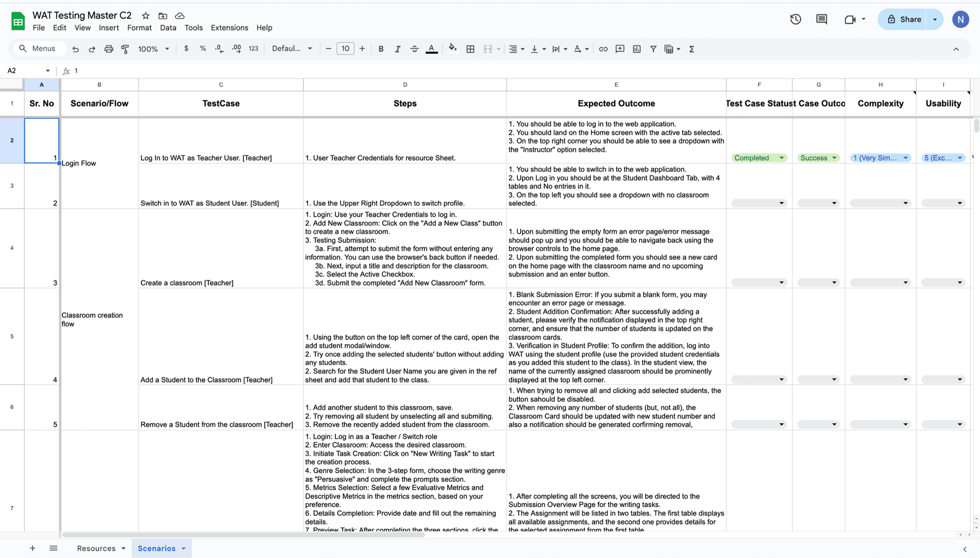The width and height of the screenshot is (980, 558).
Task: Move document using folder icon
Action: coord(163,16)
